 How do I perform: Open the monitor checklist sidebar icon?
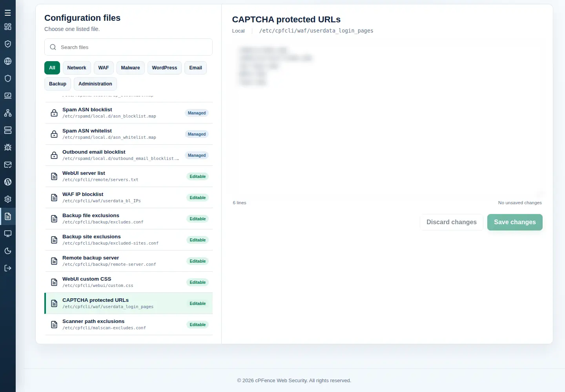pos(8,96)
